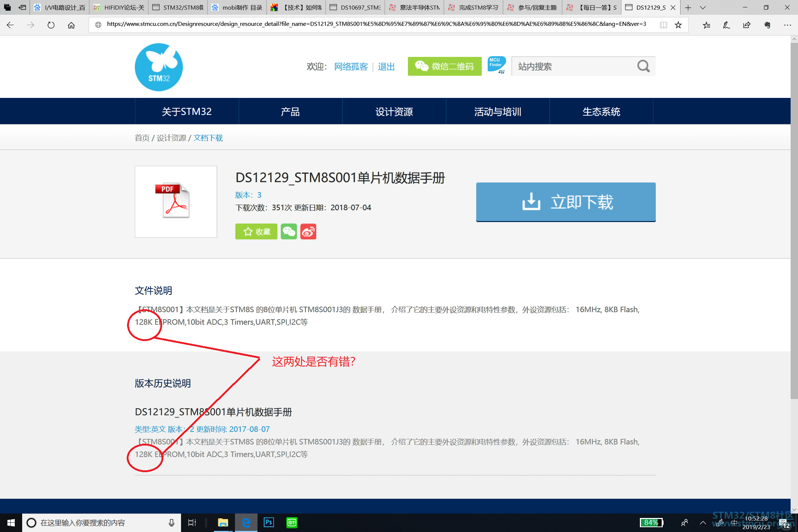This screenshot has width=798, height=532.
Task: Open the MCU Finder icon
Action: click(497, 65)
